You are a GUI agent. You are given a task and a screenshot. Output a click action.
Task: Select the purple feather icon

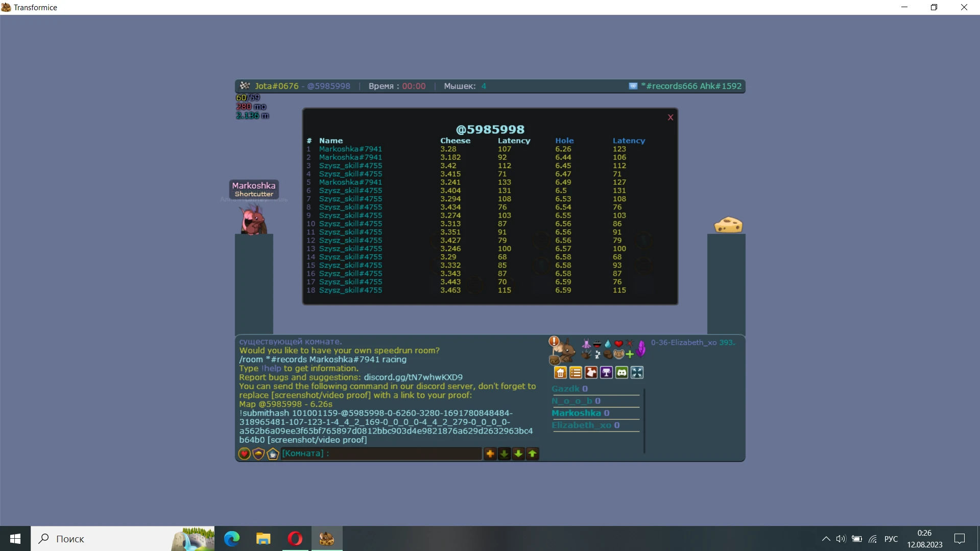pyautogui.click(x=641, y=349)
